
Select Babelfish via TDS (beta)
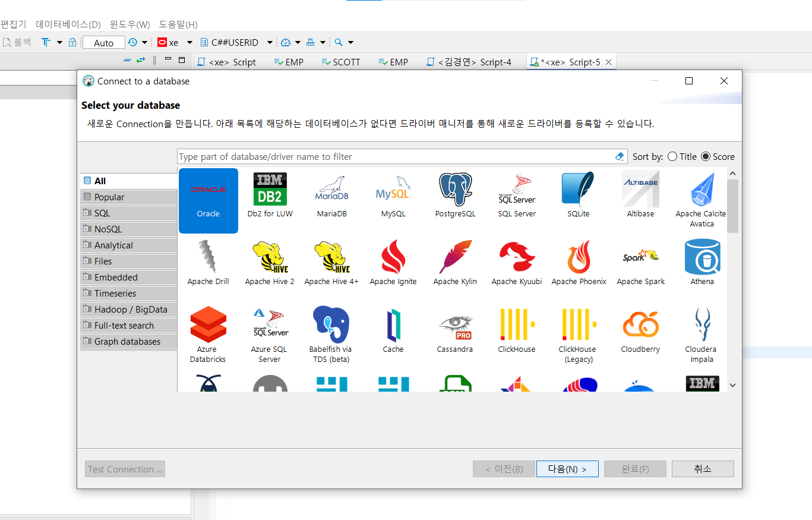click(x=331, y=335)
